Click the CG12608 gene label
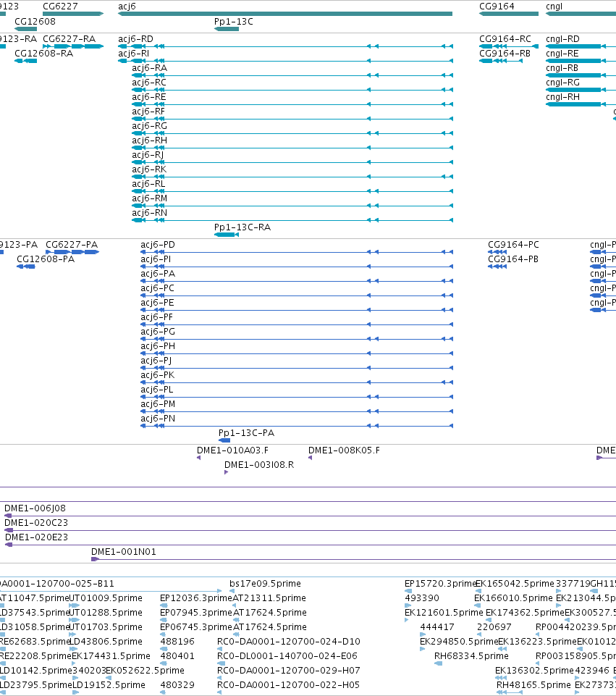The width and height of the screenshot is (616, 696). tap(35, 21)
